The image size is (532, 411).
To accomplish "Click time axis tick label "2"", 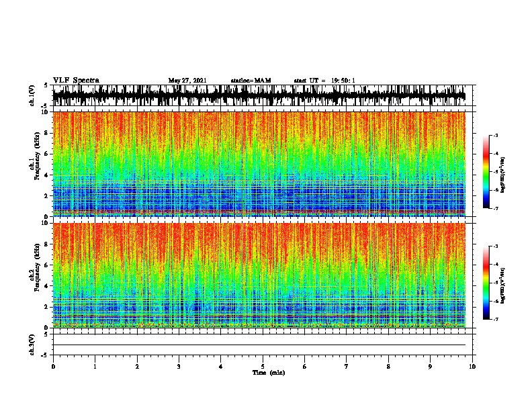I will pyautogui.click(x=137, y=367).
